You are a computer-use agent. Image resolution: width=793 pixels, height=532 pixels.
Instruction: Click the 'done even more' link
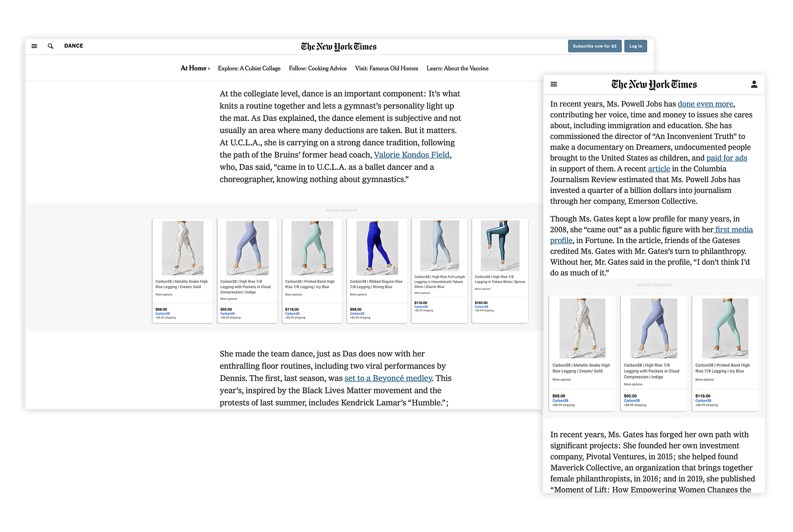(x=705, y=104)
